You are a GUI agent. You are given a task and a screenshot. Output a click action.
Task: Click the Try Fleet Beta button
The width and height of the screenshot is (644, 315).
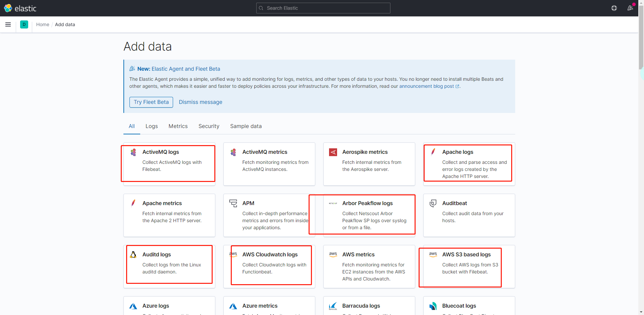coord(151,102)
